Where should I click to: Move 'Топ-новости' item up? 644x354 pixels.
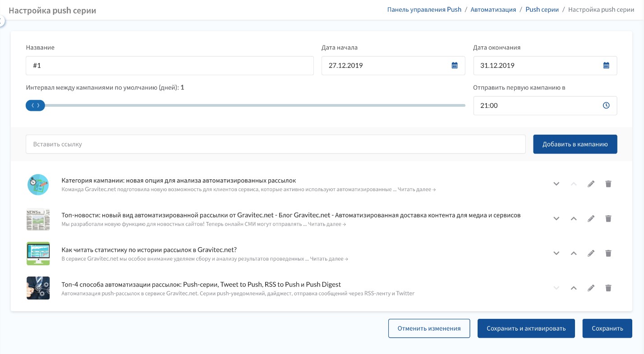click(574, 218)
